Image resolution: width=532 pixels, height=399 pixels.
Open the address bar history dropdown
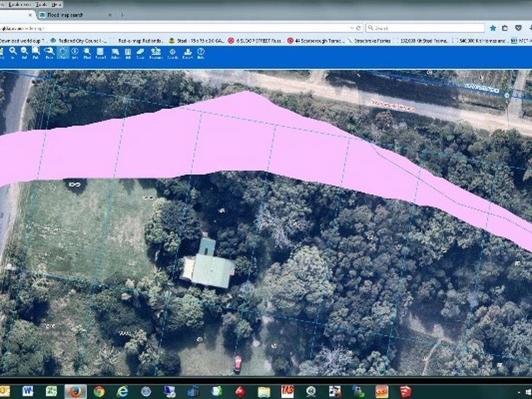coord(352,28)
